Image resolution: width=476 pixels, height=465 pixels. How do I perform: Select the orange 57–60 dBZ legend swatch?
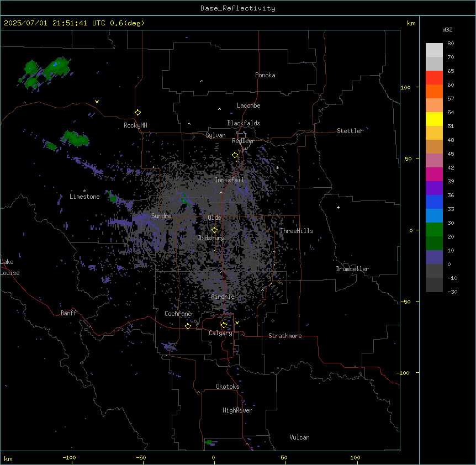434,91
